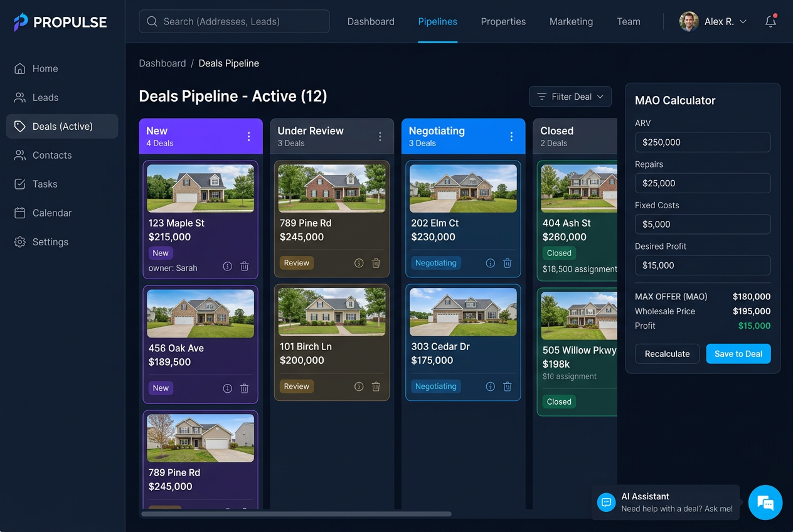Click the Dashboard breadcrumb link
The image size is (793, 532).
tap(162, 63)
